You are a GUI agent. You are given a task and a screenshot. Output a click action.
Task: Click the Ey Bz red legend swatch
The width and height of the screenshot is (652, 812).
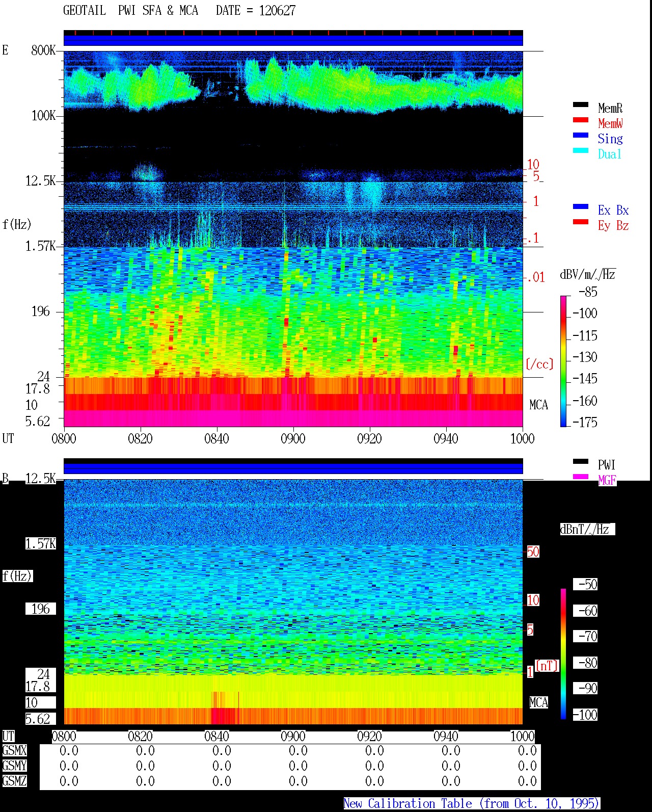coord(581,222)
